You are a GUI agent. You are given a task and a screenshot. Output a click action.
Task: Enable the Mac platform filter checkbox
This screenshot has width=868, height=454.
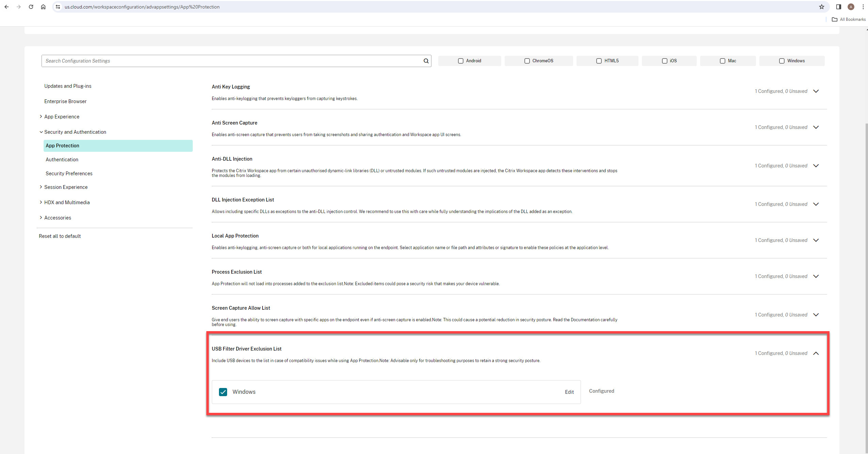[x=722, y=61]
